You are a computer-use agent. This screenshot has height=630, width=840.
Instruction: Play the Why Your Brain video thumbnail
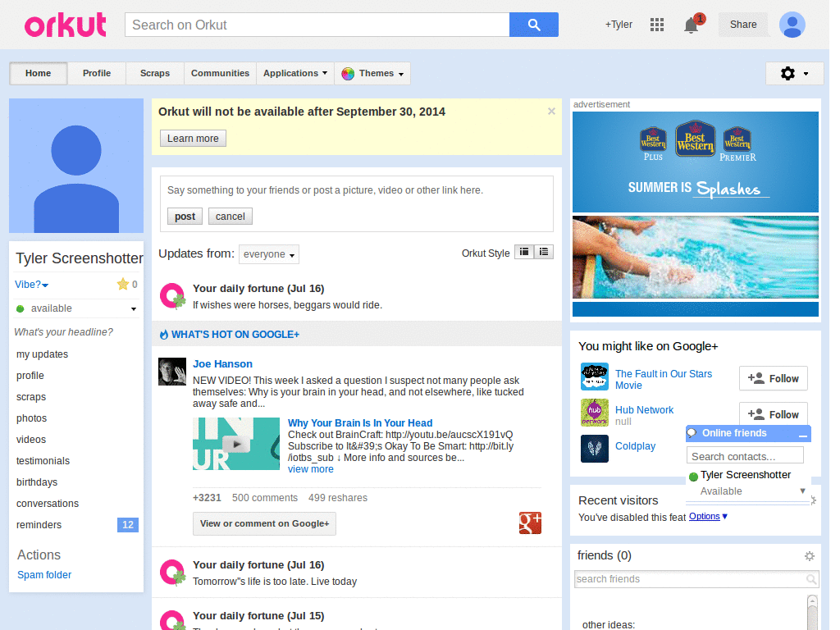click(236, 444)
